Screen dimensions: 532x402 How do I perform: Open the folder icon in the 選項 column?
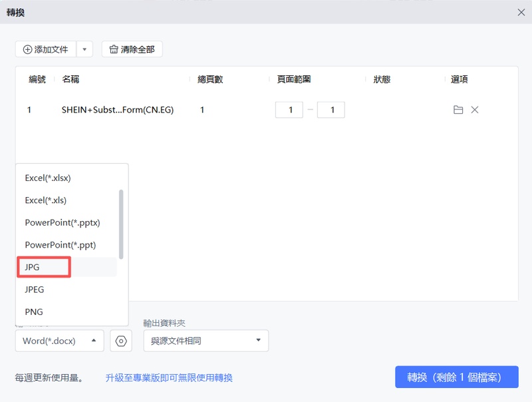point(458,109)
